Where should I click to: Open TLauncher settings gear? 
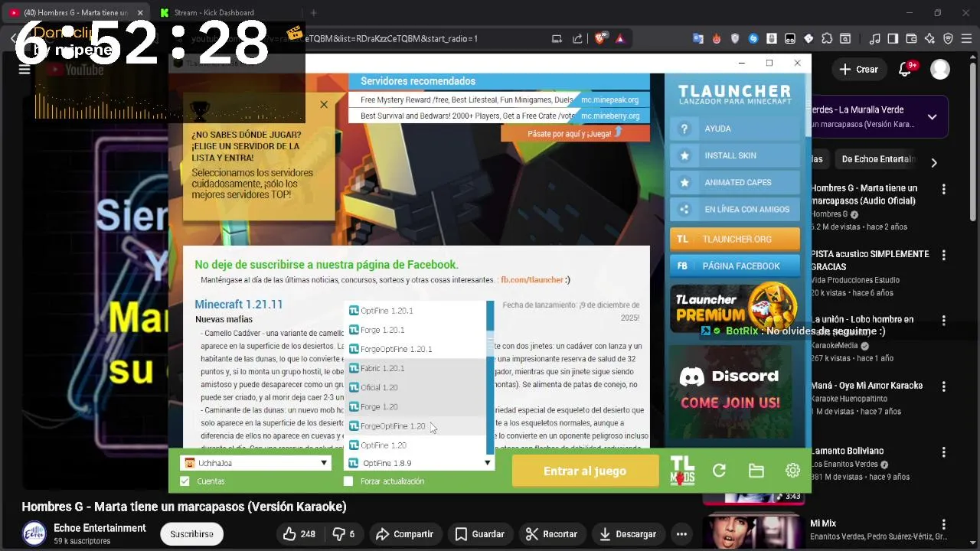(792, 471)
